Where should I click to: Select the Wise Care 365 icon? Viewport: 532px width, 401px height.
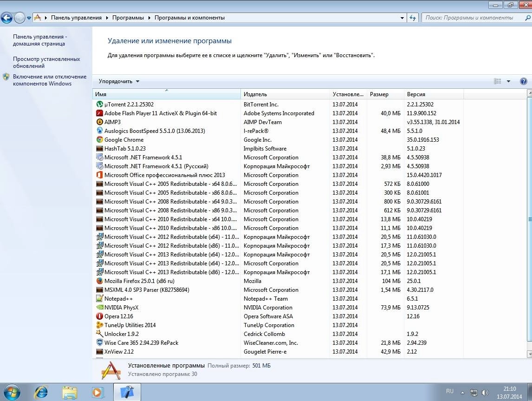pos(99,342)
